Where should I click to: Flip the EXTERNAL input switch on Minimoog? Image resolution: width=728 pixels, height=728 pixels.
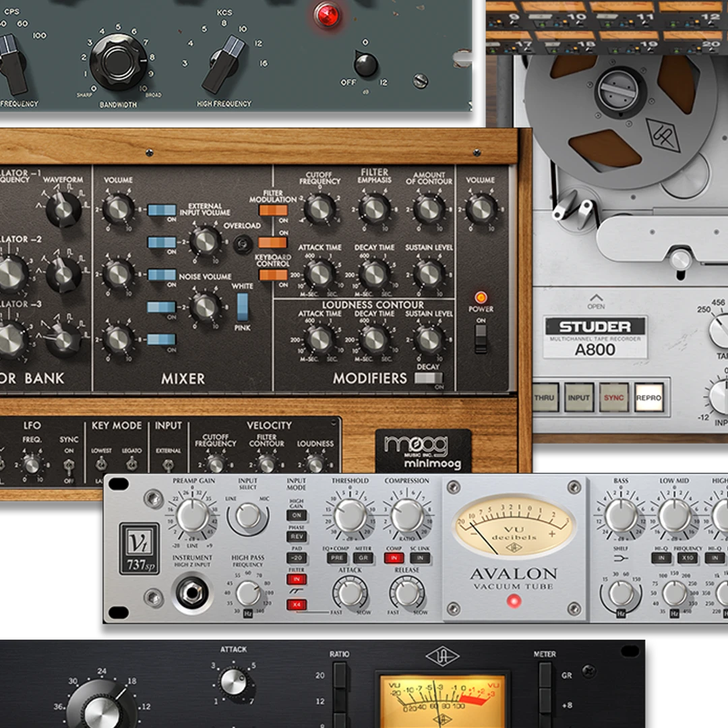coord(168,464)
